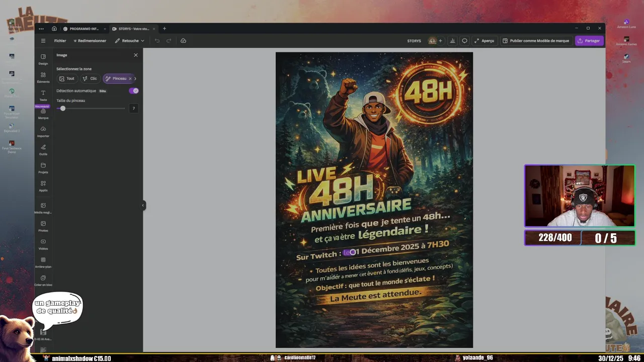Click the Aperçu preview button
644x362 pixels.
click(x=484, y=41)
